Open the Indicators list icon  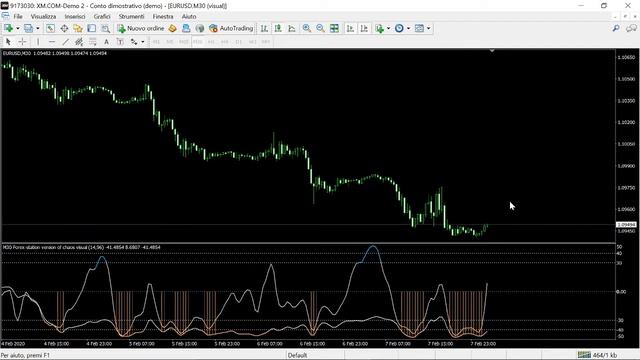(x=380, y=28)
